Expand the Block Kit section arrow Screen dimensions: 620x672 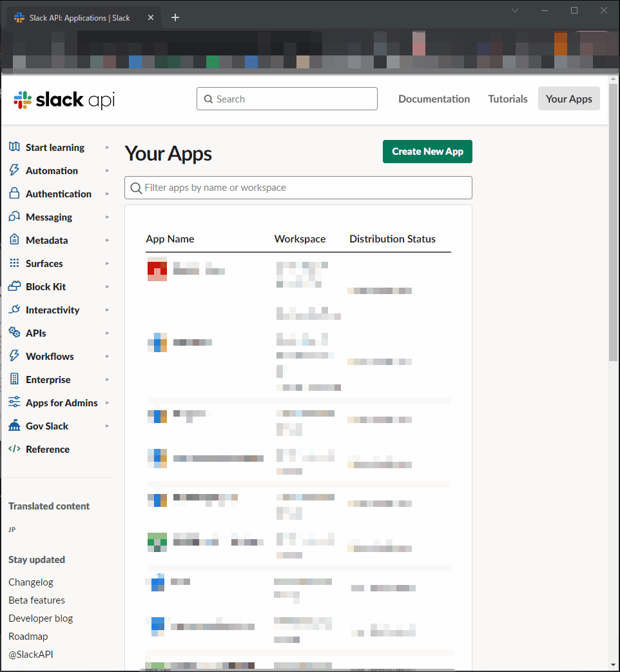coord(107,286)
